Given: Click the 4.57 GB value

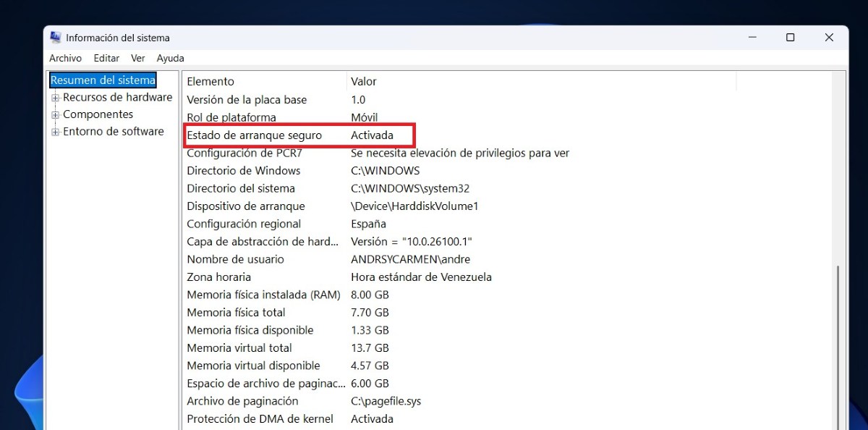Looking at the screenshot, I should coord(370,366).
